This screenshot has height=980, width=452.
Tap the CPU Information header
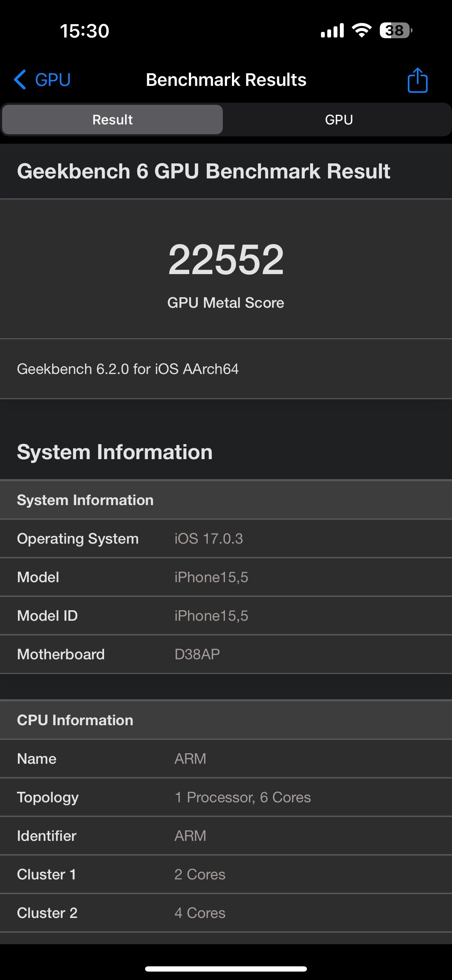75,720
